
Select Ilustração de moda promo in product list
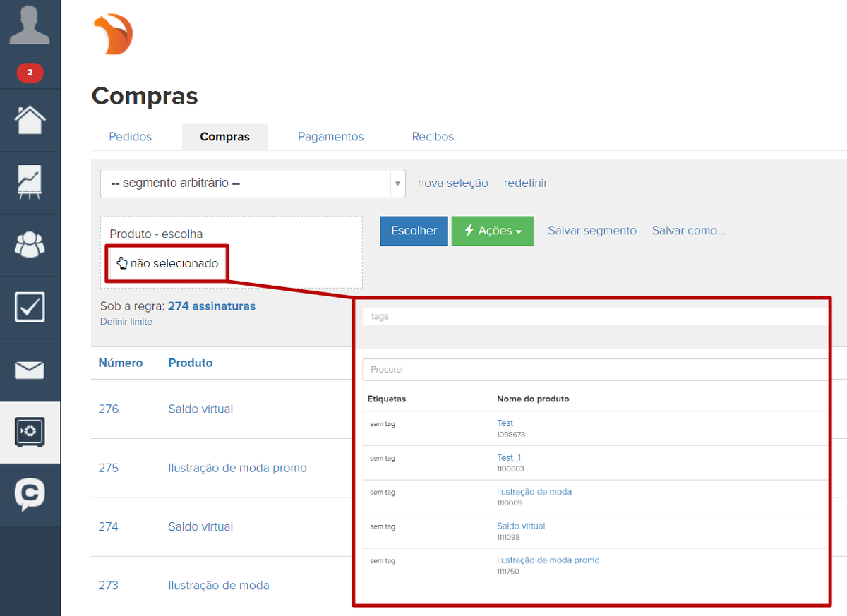click(548, 560)
